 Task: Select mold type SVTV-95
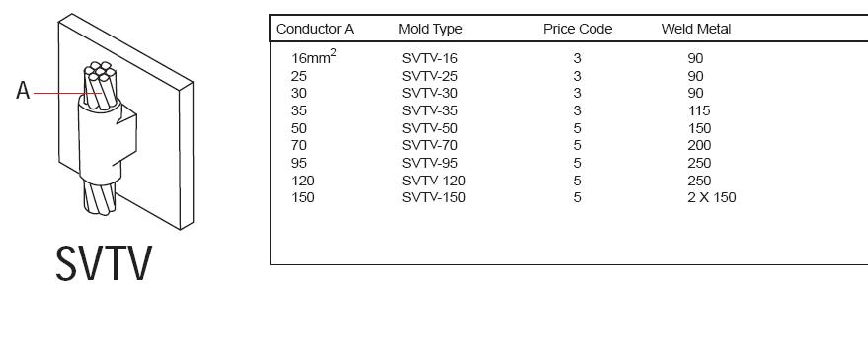pyautogui.click(x=430, y=163)
